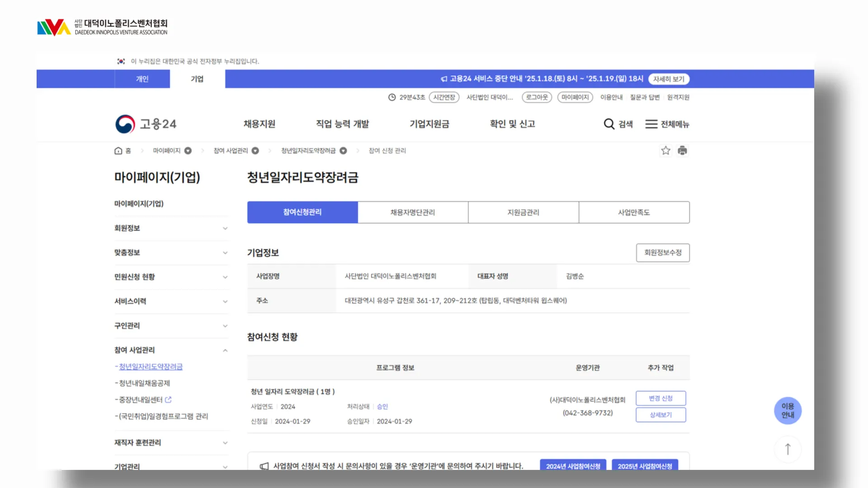This screenshot has height=488, width=868.
Task: Click the favorite star icon
Action: tap(665, 150)
